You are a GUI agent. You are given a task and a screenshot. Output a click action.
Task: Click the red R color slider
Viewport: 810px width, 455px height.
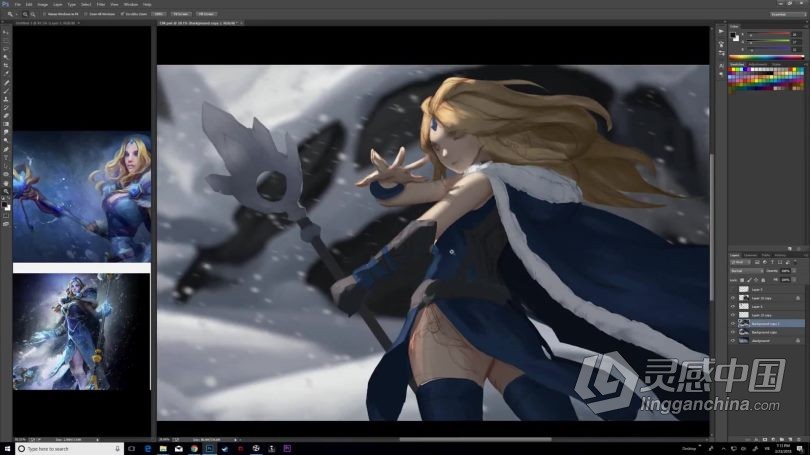point(770,35)
